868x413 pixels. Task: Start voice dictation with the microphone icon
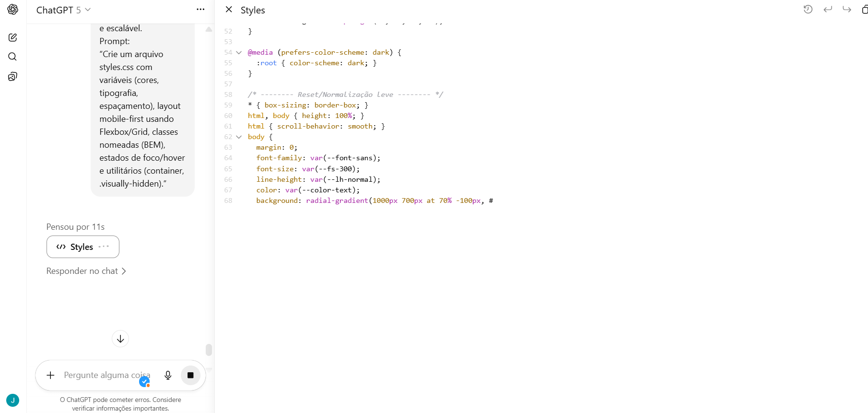point(168,375)
